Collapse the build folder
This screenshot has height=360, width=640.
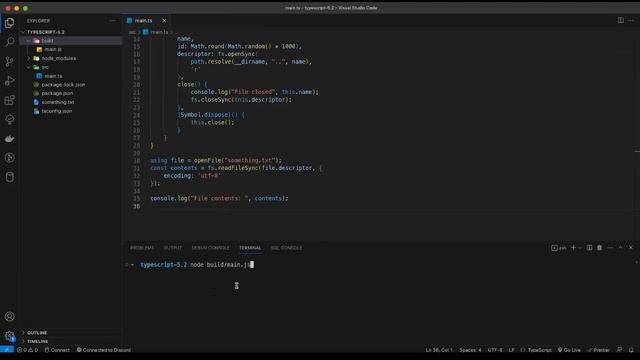29,41
